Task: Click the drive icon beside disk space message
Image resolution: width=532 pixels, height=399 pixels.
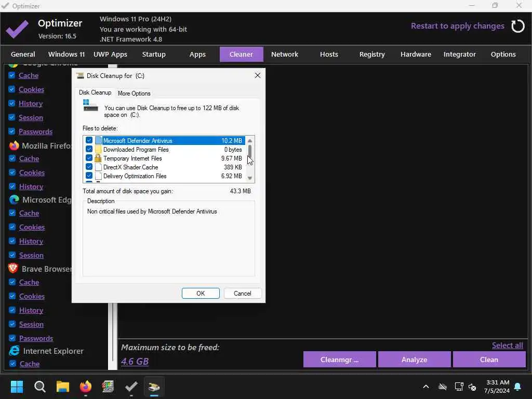Action: coord(90,106)
